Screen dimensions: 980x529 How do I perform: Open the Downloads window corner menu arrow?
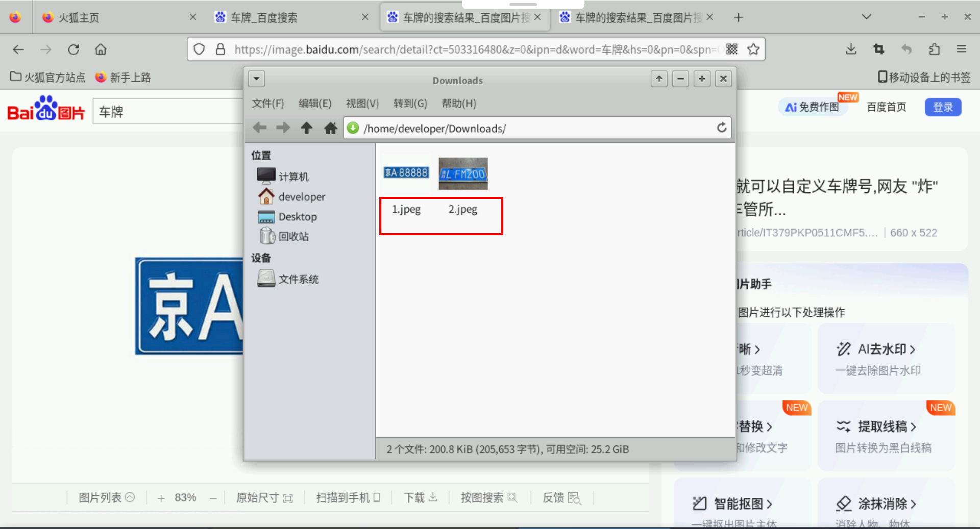[256, 79]
